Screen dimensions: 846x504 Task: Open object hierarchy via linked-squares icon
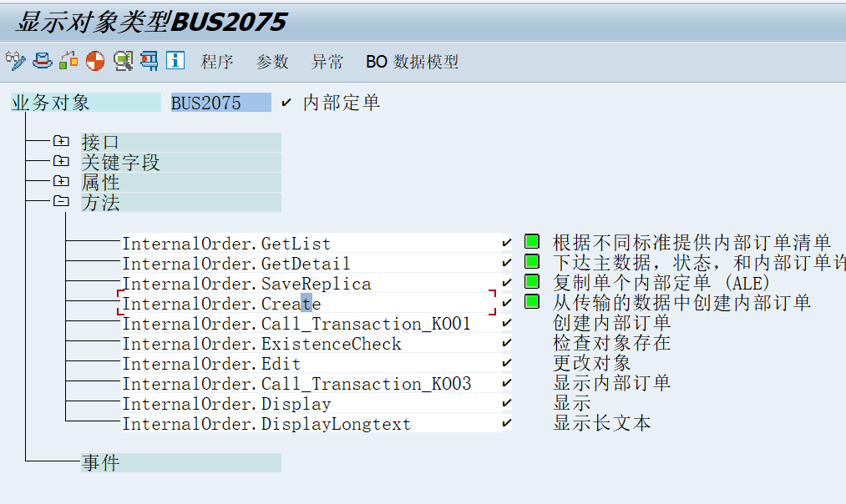pos(68,61)
